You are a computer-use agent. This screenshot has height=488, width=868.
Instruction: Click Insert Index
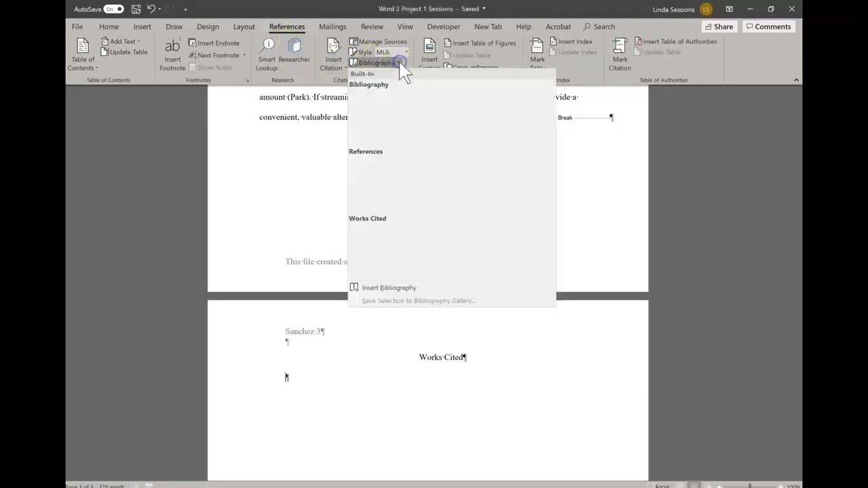tap(570, 41)
